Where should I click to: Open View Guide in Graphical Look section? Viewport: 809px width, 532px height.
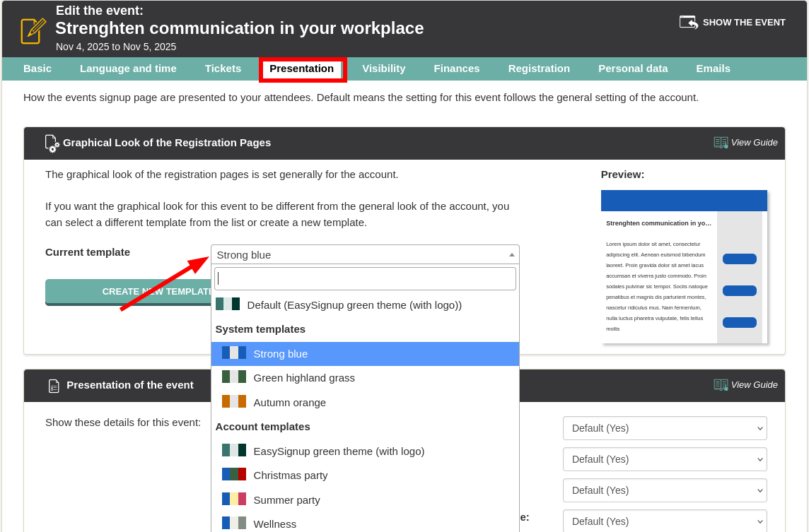[x=745, y=143]
